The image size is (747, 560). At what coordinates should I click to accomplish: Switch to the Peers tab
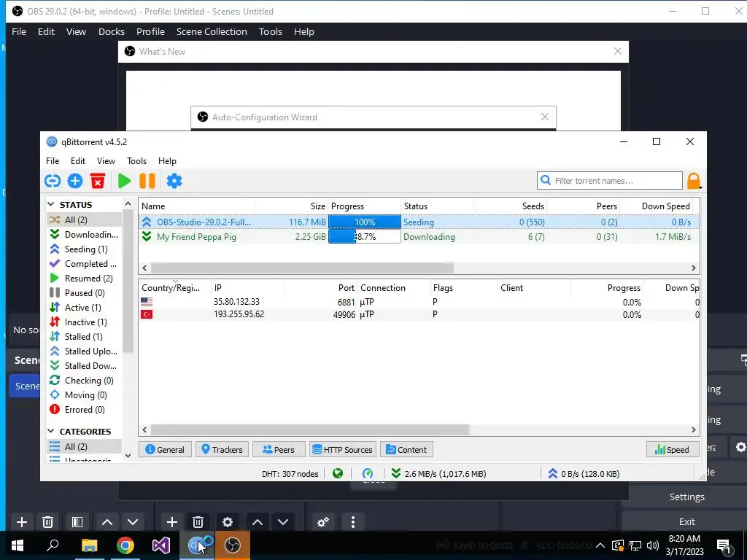[x=278, y=449]
